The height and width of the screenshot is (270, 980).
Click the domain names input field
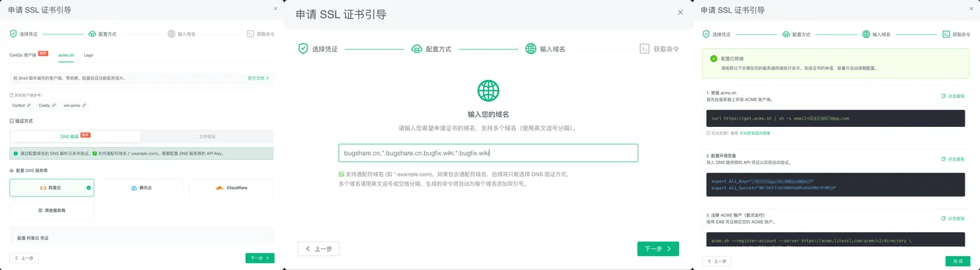pos(488,153)
